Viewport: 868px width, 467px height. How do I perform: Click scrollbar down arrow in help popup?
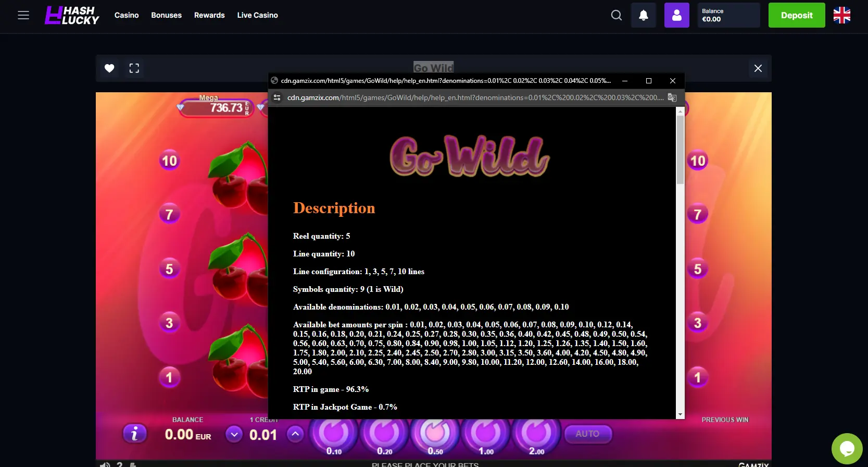(x=680, y=415)
